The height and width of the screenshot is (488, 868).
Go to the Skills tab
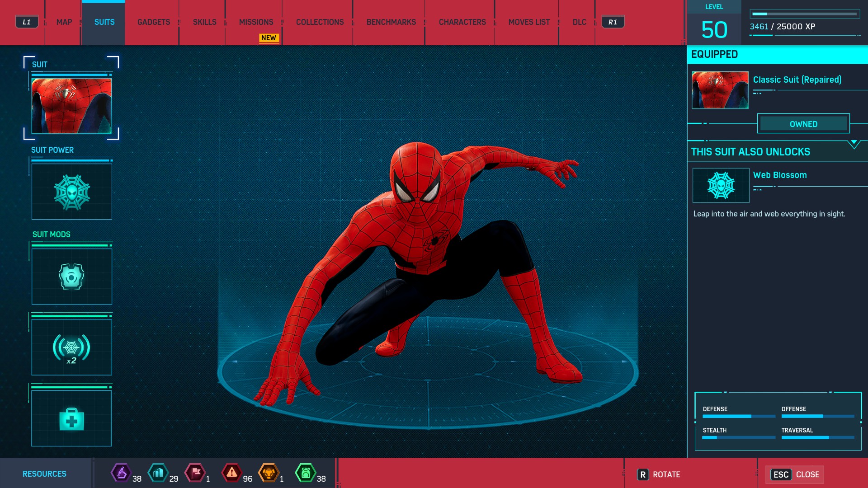tap(204, 22)
